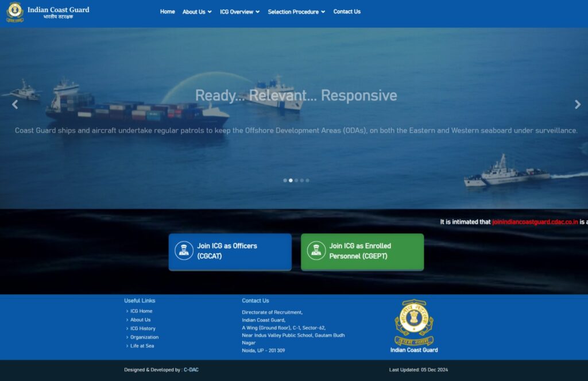Click the Indian Coast Guard header logo emblem

(x=15, y=12)
